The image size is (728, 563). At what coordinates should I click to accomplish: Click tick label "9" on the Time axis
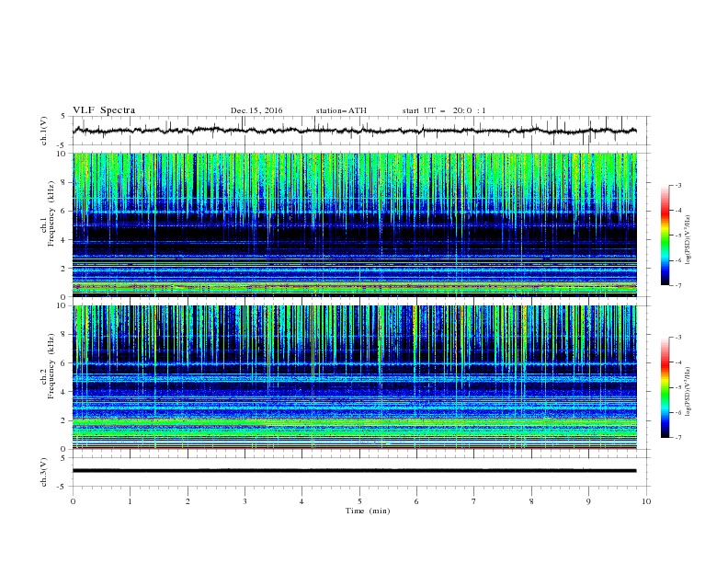pos(588,501)
